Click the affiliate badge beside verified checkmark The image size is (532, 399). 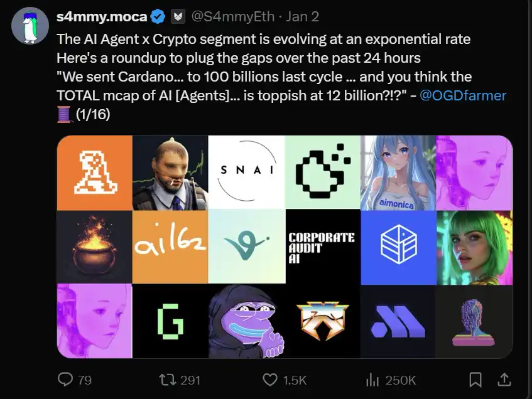(x=178, y=16)
